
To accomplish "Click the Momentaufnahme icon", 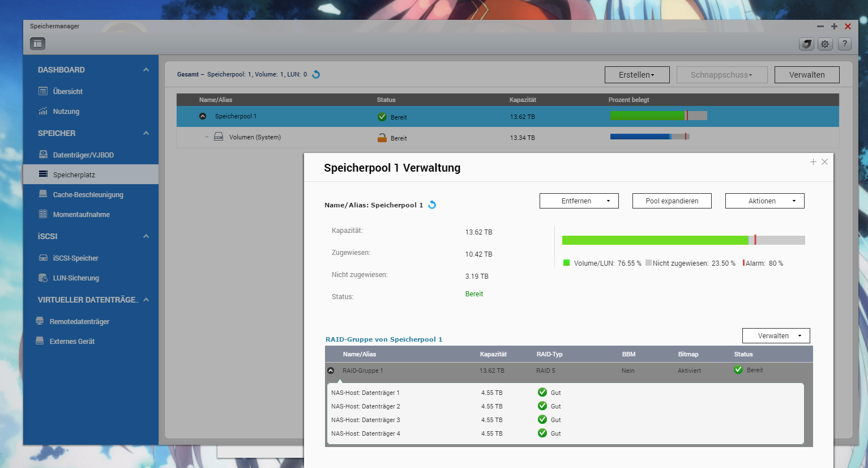I will (42, 214).
